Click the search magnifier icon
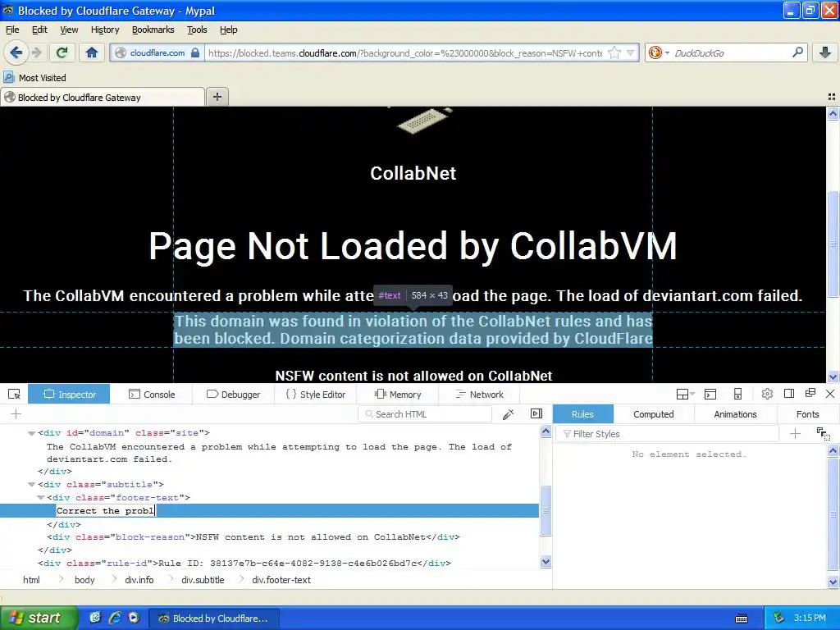840x630 pixels. point(797,52)
